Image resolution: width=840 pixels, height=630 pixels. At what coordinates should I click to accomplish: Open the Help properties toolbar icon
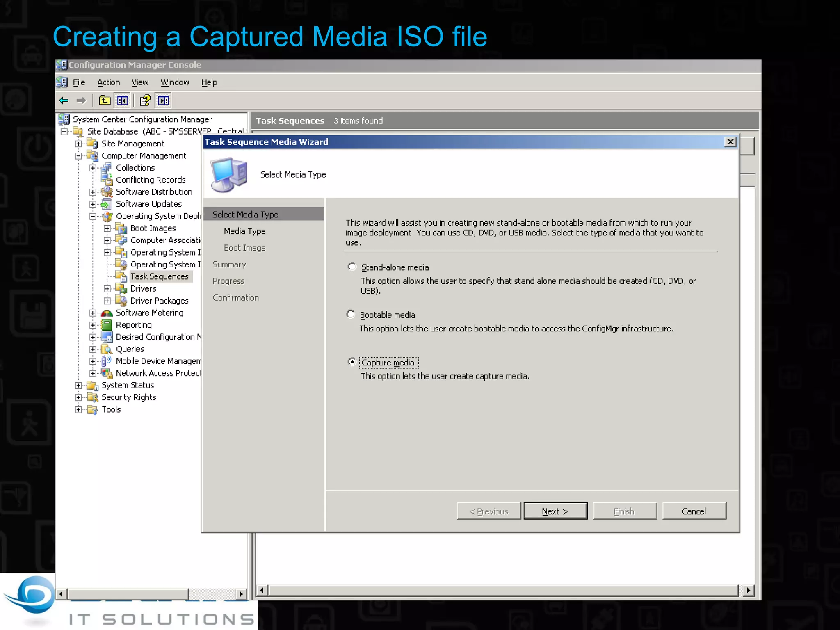click(x=145, y=100)
